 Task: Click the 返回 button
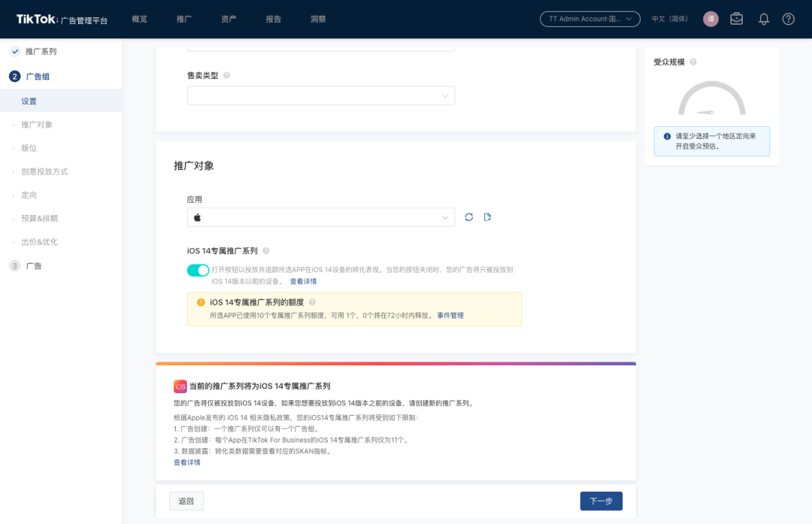click(x=186, y=501)
